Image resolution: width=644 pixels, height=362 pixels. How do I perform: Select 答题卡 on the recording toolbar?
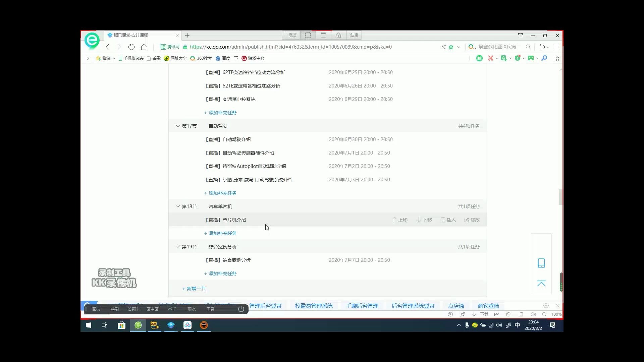click(134, 309)
